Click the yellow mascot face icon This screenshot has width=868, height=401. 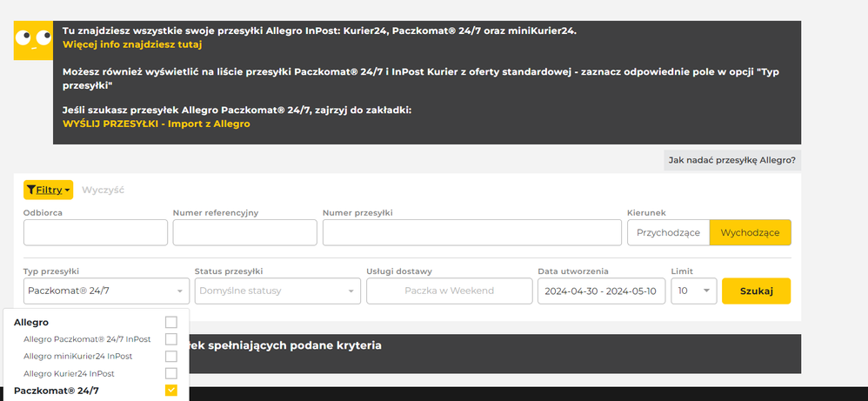33,40
